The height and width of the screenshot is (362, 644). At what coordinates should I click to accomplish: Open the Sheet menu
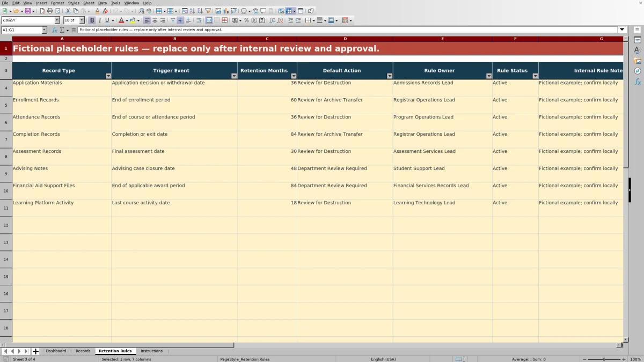[x=89, y=3]
